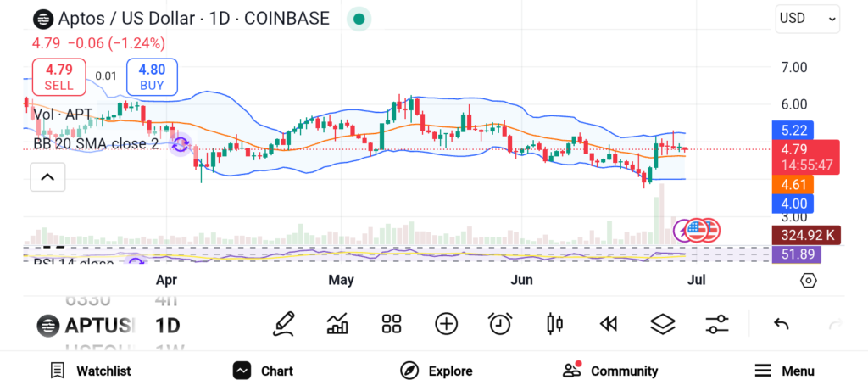
Task: Select the BB 20 SMA close indicator label
Action: coord(95,144)
